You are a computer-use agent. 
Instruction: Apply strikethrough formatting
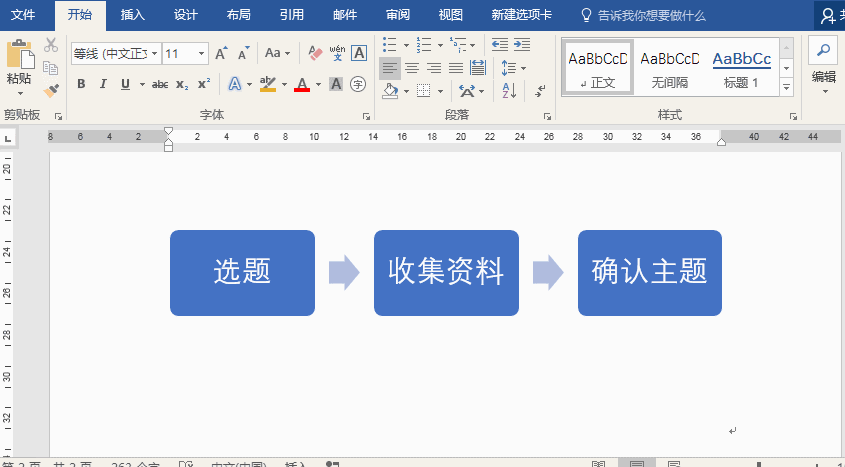click(160, 85)
